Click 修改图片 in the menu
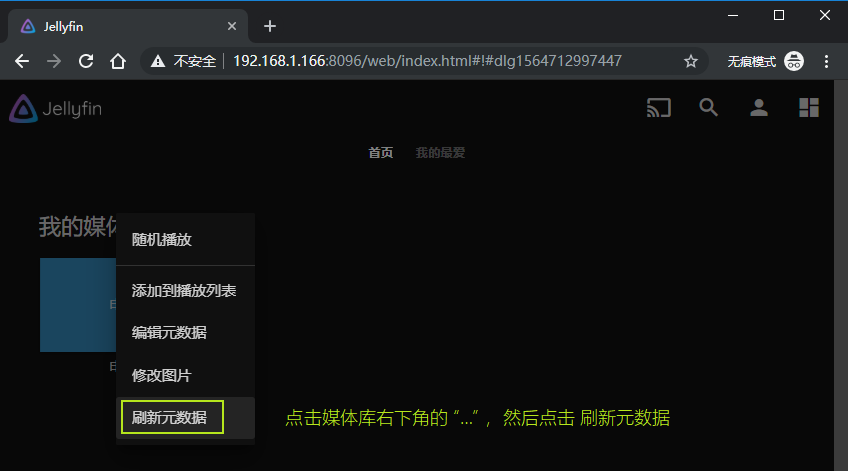The image size is (848, 471). (162, 376)
